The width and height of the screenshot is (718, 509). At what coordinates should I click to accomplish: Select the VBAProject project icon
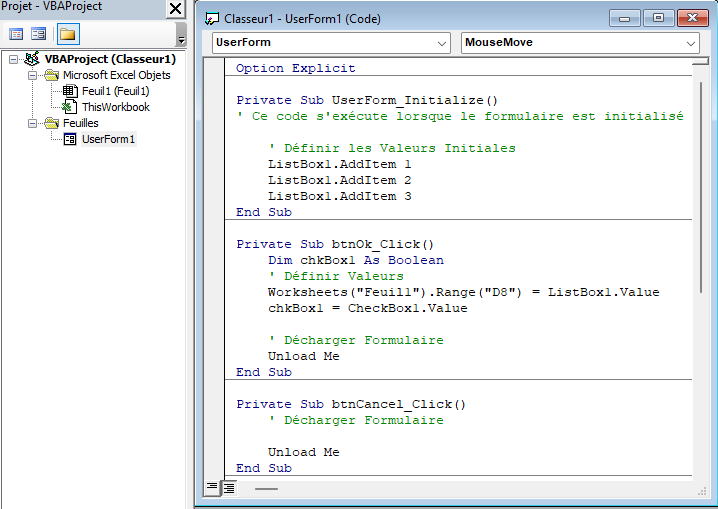(32, 59)
